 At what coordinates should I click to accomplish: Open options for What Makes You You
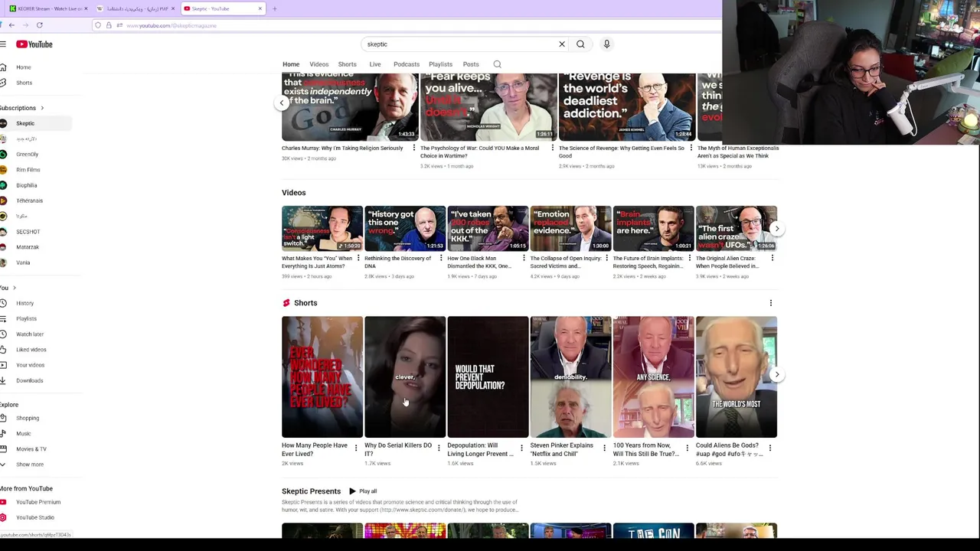pyautogui.click(x=358, y=258)
